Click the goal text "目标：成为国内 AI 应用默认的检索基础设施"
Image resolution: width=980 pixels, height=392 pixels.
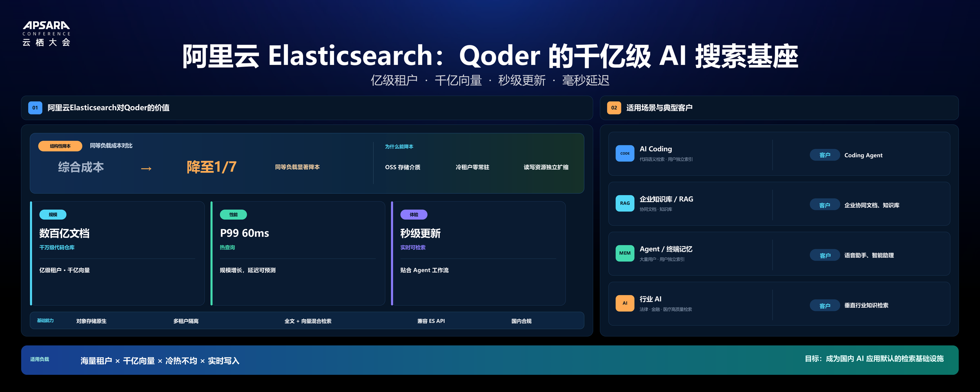coord(874,359)
